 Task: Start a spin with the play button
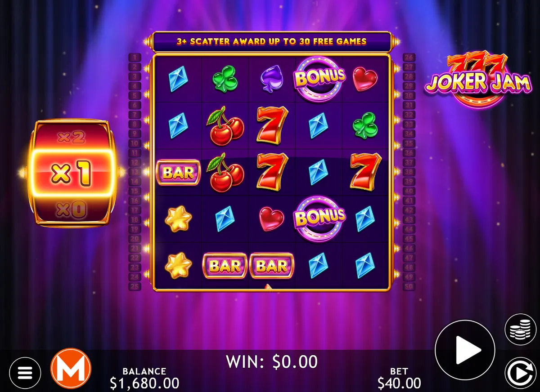465,350
